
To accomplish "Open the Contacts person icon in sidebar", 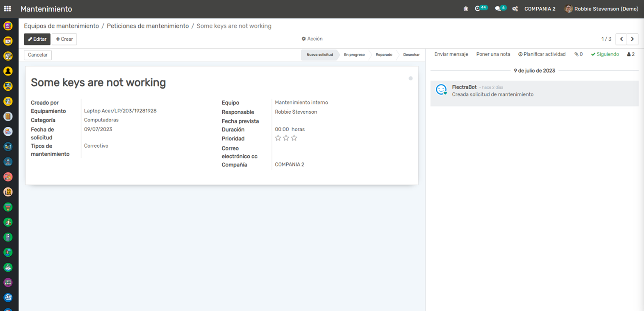I will (x=8, y=71).
